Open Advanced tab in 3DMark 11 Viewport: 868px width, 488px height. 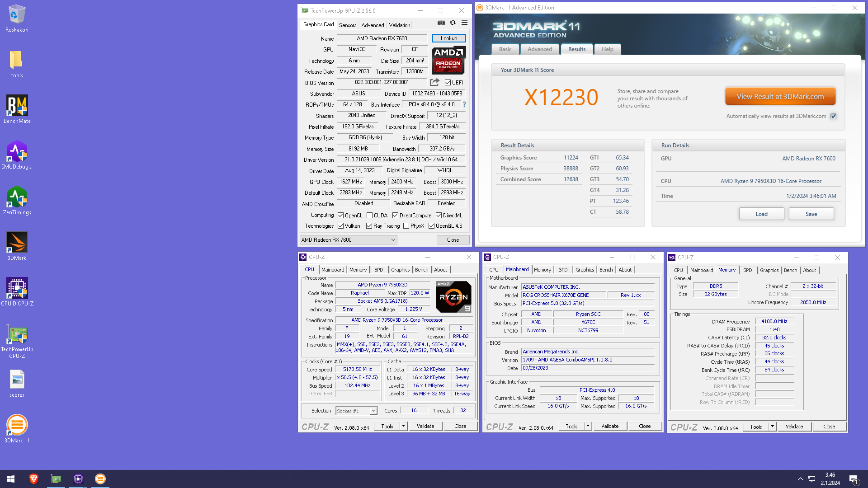539,49
